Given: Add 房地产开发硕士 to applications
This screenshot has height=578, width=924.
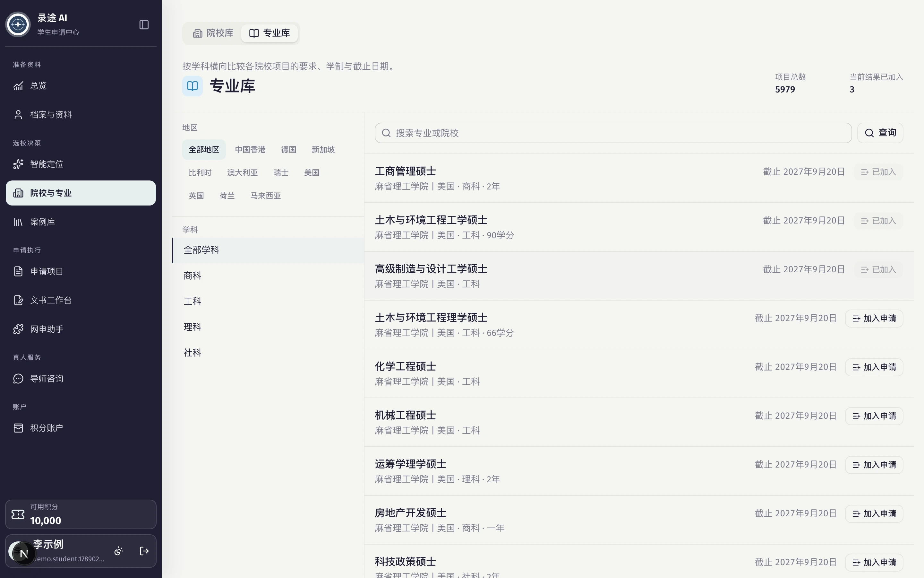Looking at the screenshot, I should pos(874,514).
